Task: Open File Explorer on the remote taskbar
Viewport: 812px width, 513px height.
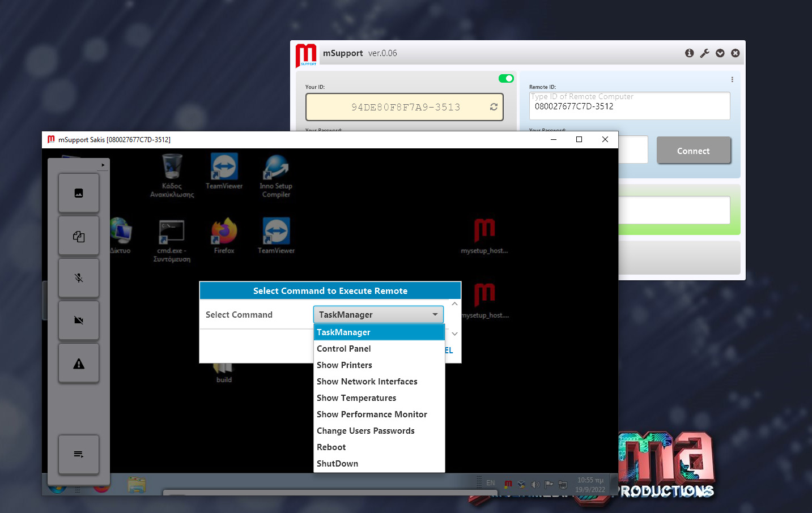Action: pyautogui.click(x=137, y=485)
